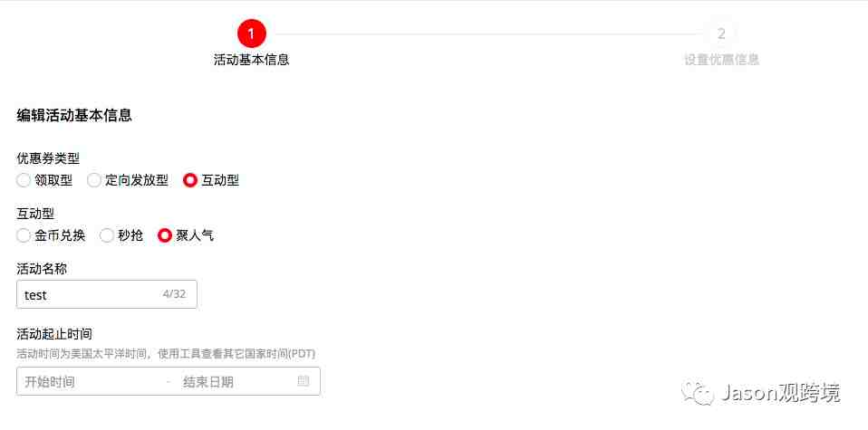Select the 聚人气 radio button
The image size is (868, 430).
tap(164, 235)
